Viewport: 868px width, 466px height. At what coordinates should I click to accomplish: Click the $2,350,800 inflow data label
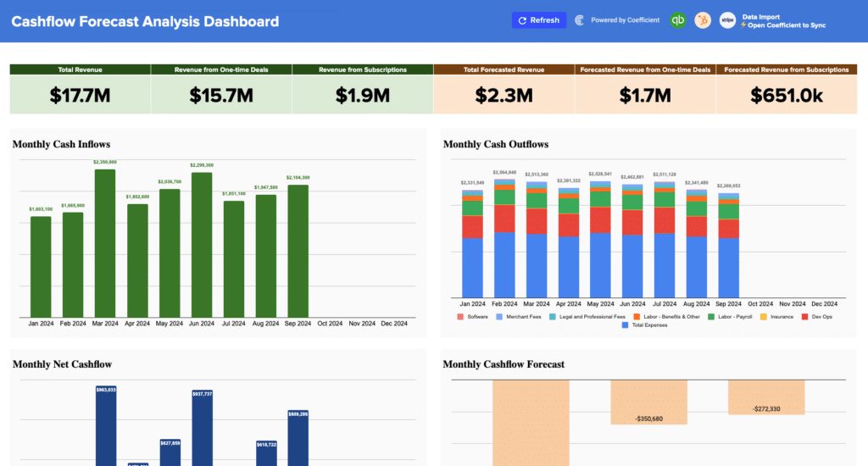[105, 162]
